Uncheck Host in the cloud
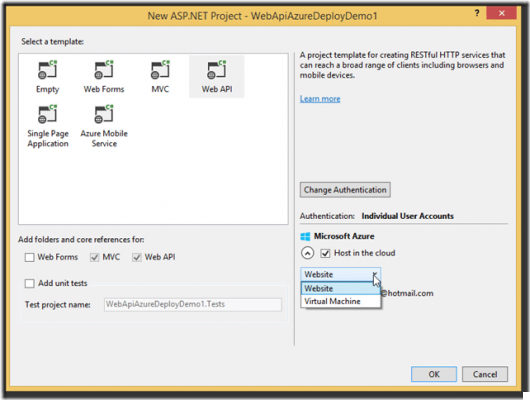This screenshot has height=400, width=530. 325,253
